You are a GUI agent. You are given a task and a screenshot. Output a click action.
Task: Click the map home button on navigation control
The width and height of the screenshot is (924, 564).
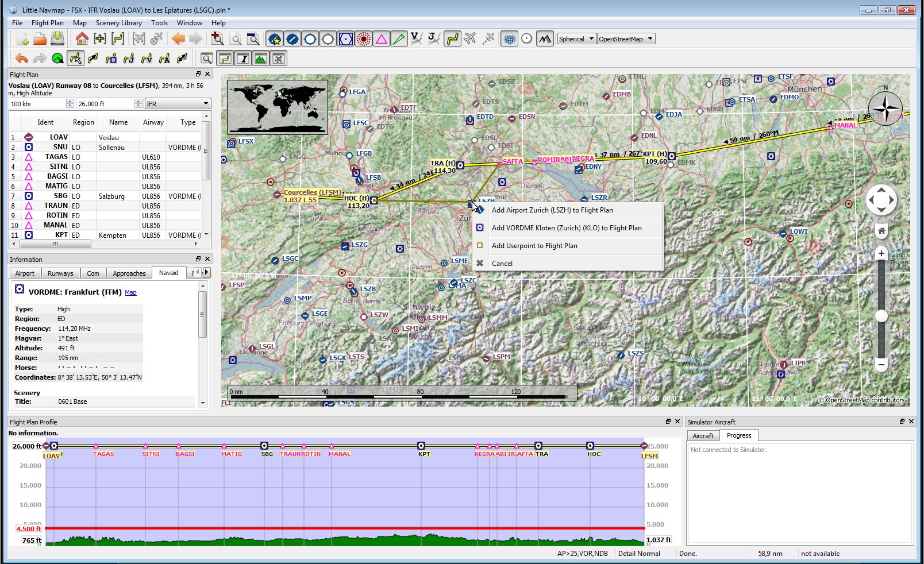pyautogui.click(x=881, y=231)
